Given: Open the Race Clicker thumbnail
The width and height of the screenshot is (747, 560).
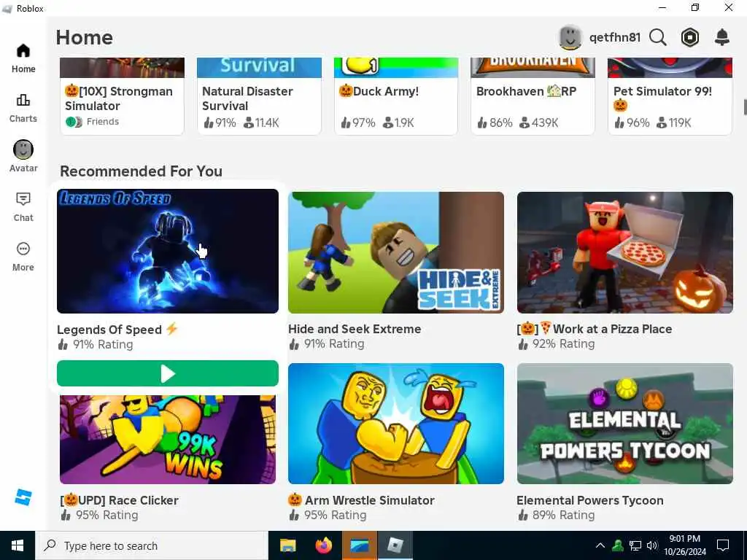Looking at the screenshot, I should (x=168, y=439).
